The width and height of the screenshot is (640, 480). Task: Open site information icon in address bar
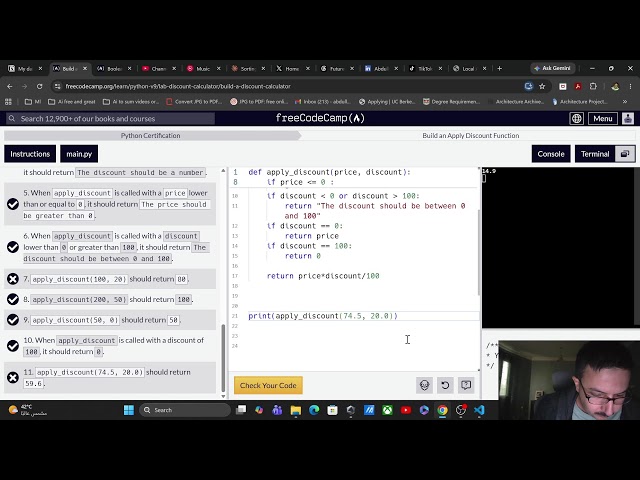click(x=58, y=86)
